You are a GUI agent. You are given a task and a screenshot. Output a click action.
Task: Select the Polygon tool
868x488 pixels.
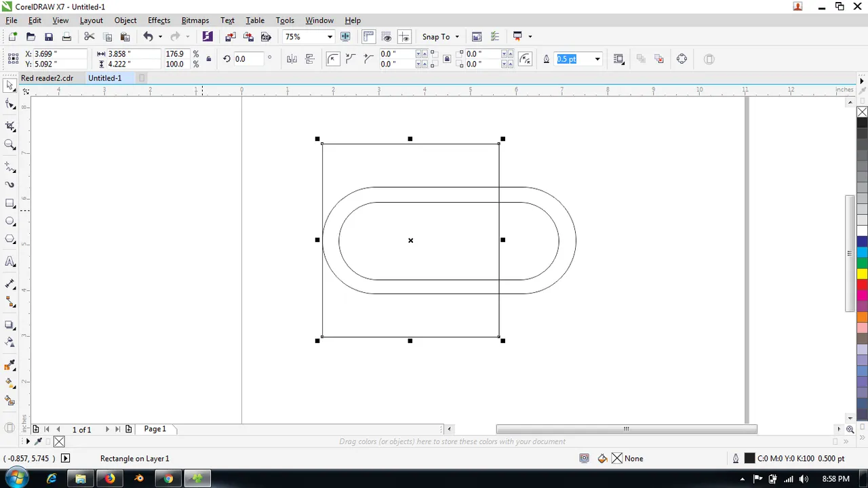coord(10,239)
